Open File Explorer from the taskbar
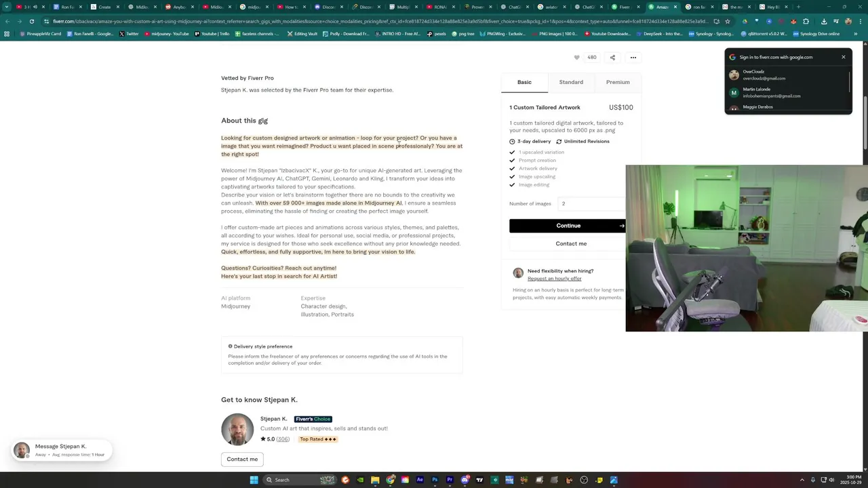The height and width of the screenshot is (488, 868). pos(375,480)
